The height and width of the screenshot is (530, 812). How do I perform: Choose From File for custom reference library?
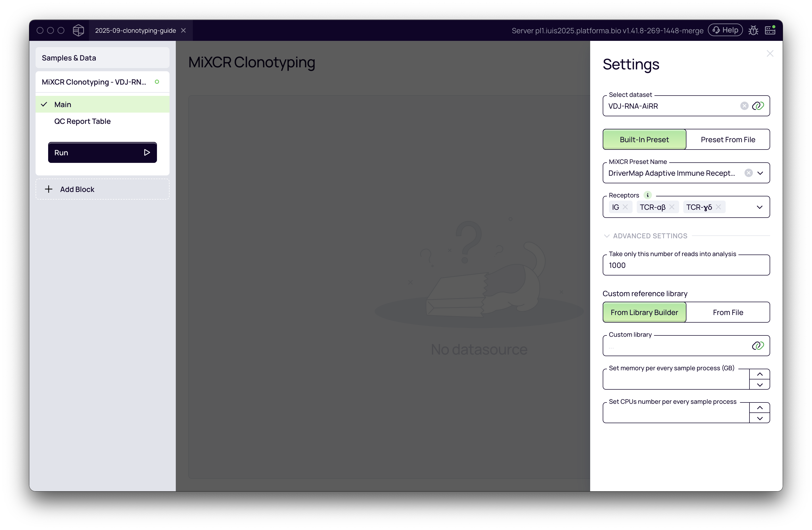728,312
